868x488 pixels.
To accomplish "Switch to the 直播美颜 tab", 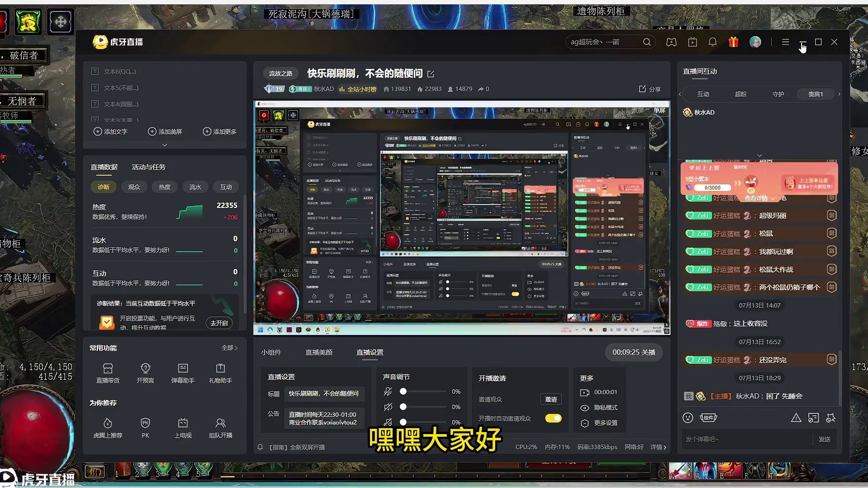I will (319, 352).
